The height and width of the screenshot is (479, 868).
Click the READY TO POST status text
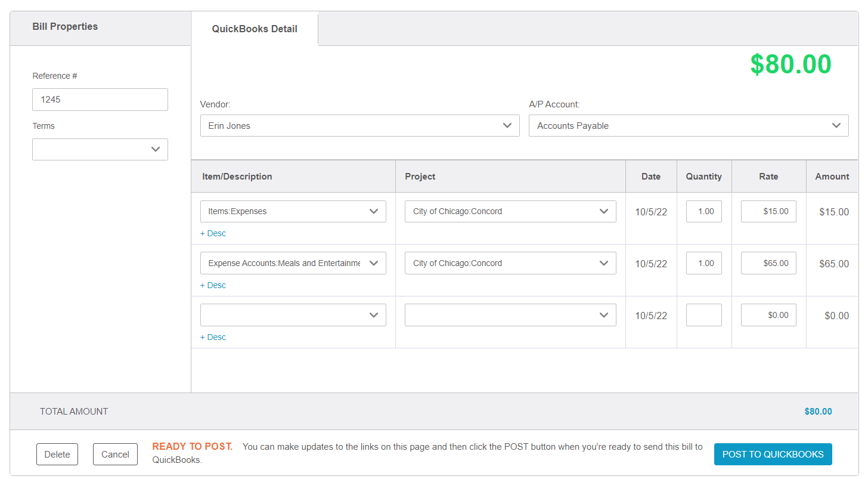coord(192,446)
